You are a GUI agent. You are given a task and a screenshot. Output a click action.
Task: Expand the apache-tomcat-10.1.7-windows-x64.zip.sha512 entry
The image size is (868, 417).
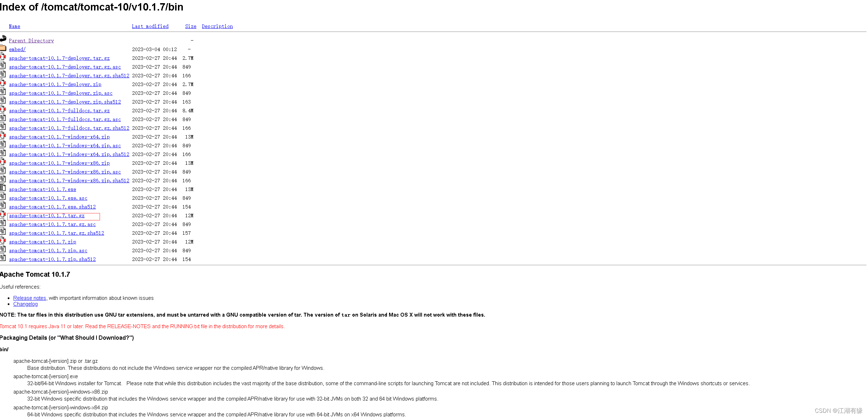(69, 154)
